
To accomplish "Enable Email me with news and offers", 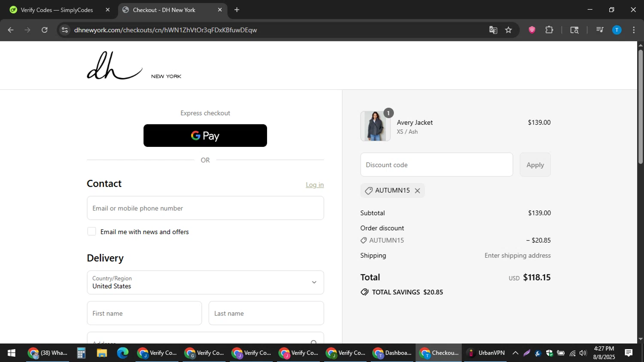I will coord(91,231).
